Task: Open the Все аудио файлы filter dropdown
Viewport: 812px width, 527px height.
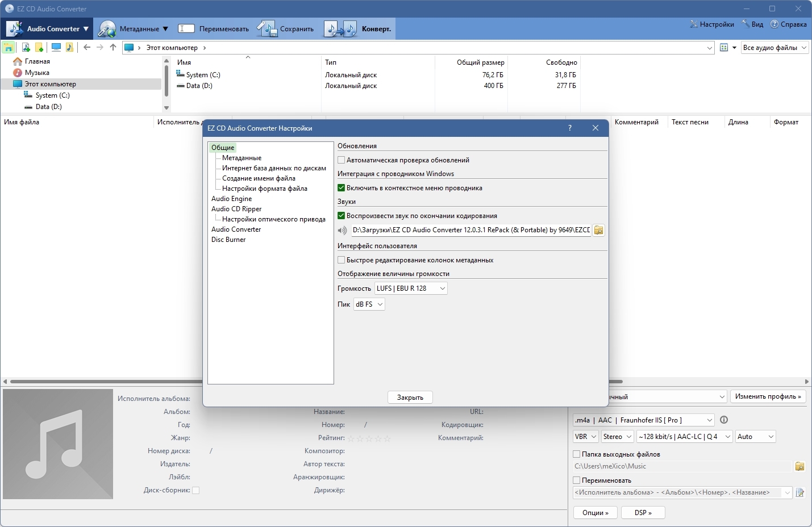Action: (x=774, y=48)
